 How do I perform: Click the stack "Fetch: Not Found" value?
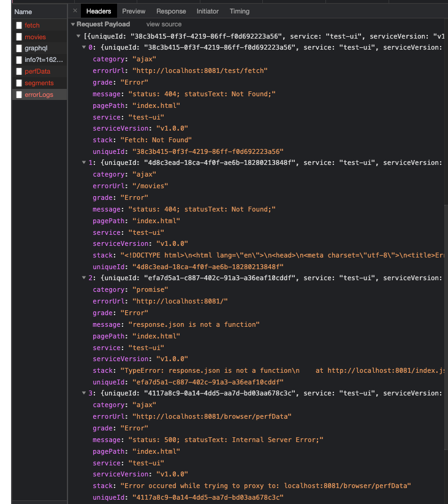click(156, 140)
